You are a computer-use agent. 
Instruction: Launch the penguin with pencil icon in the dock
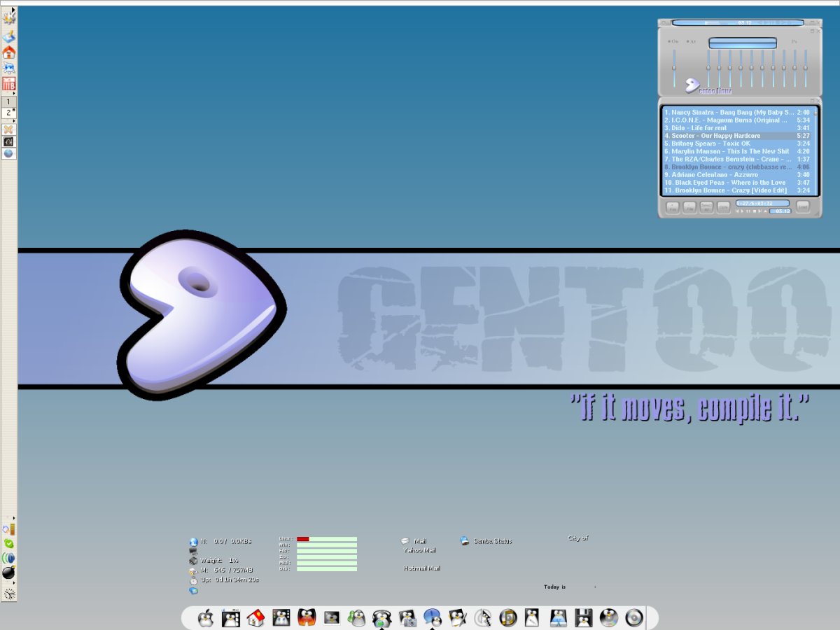pyautogui.click(x=458, y=618)
